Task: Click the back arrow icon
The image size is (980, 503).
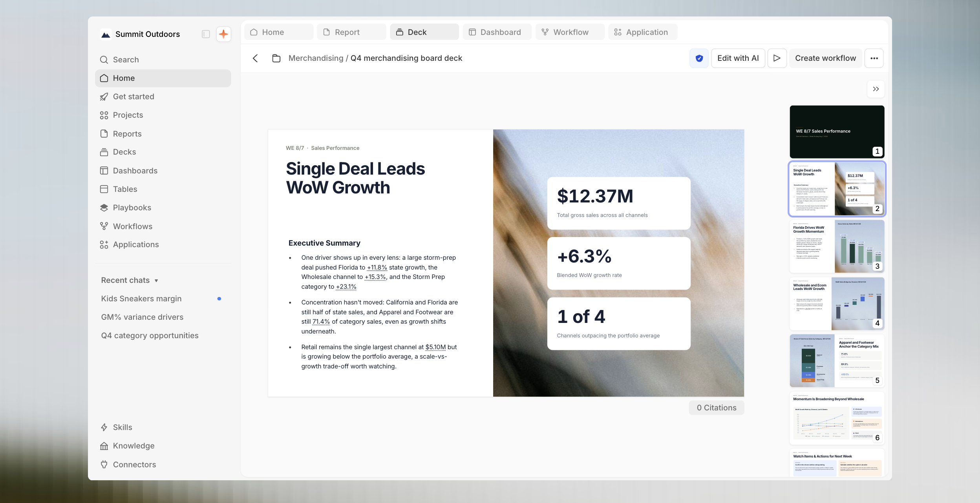Action: pyautogui.click(x=255, y=58)
